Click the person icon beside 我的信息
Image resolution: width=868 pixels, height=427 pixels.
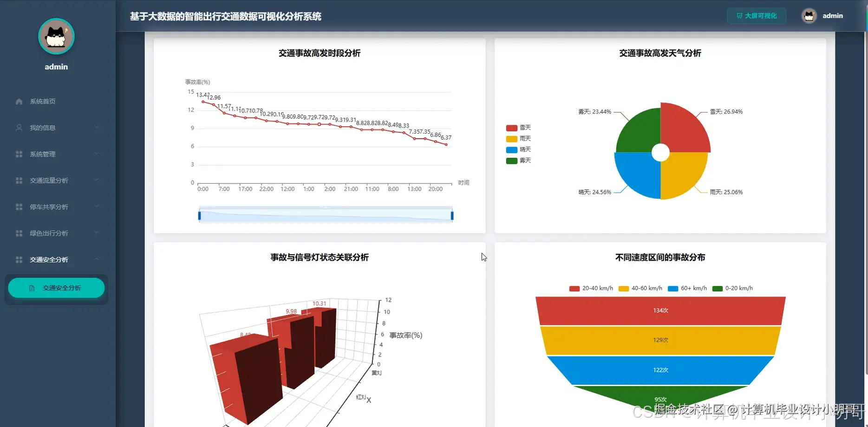[19, 128]
